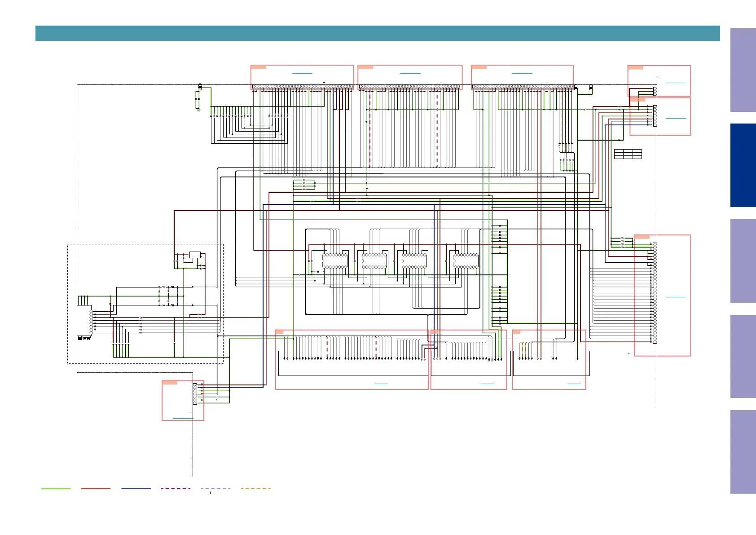Follow the link in small bottom-left connector box
Screen dimensions: 756x535
pos(183,418)
